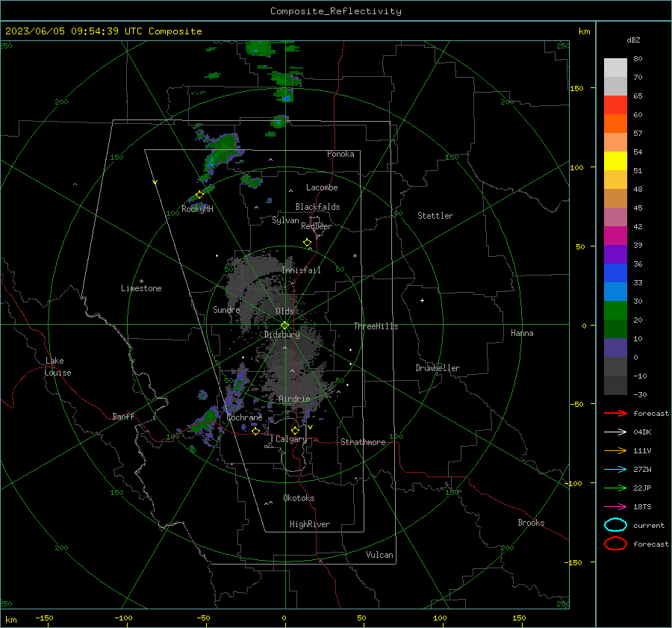Select the Brooks map label
The width and height of the screenshot is (672, 628).
pyautogui.click(x=531, y=523)
